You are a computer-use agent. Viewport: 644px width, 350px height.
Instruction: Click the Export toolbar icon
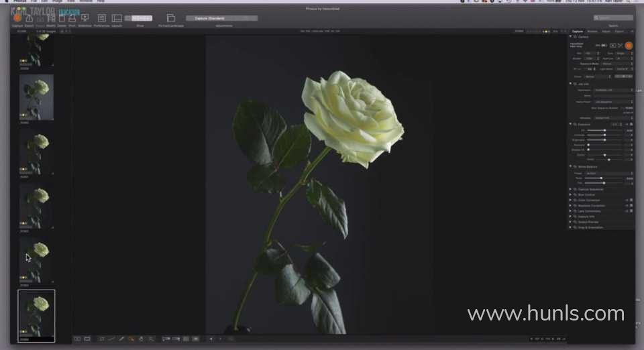(x=30, y=19)
